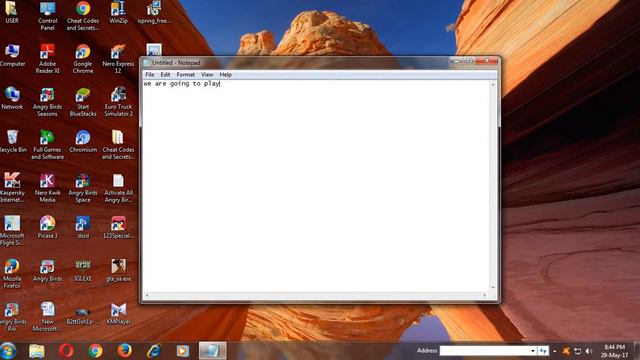Select the Adobe Reader XI desktop icon
This screenshot has height=360, width=640.
[47, 59]
